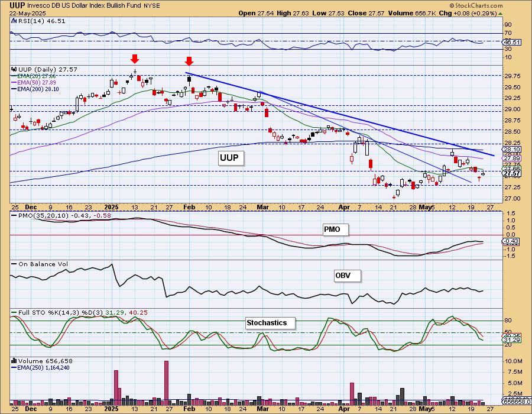Click the UUP (Daily) 27.57 legend label
Screen dimensions: 532x414
click(x=48, y=69)
